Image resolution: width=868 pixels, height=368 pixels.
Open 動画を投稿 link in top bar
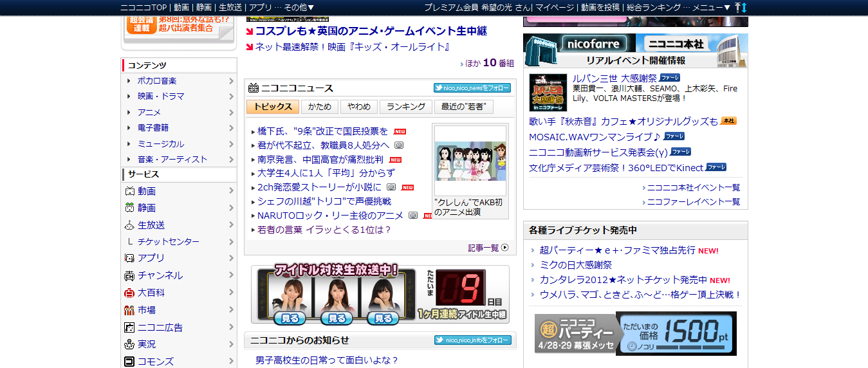click(600, 7)
